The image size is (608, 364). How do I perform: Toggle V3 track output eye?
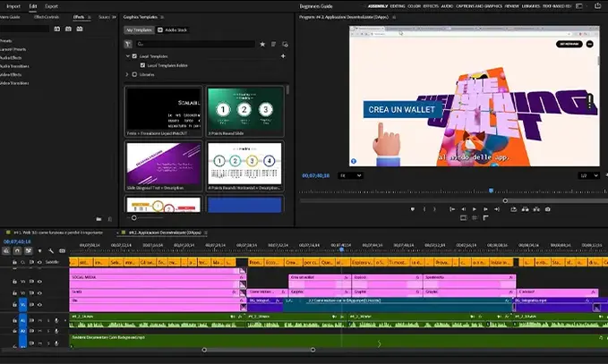(x=39, y=282)
